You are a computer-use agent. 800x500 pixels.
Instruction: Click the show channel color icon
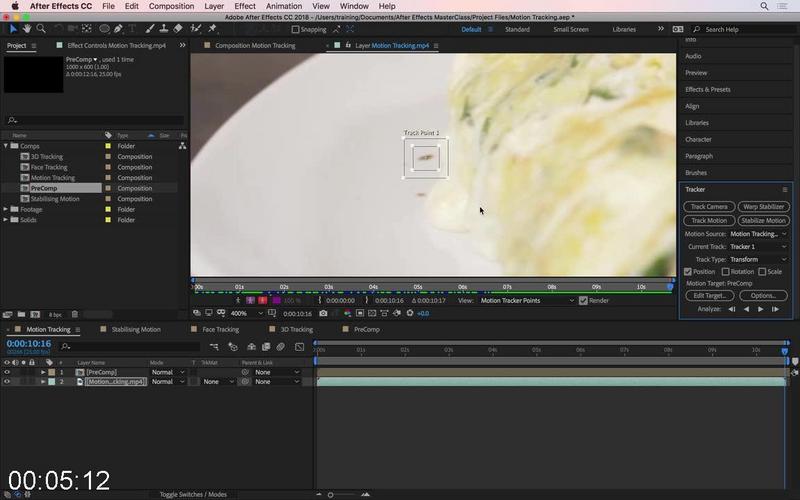point(347,313)
